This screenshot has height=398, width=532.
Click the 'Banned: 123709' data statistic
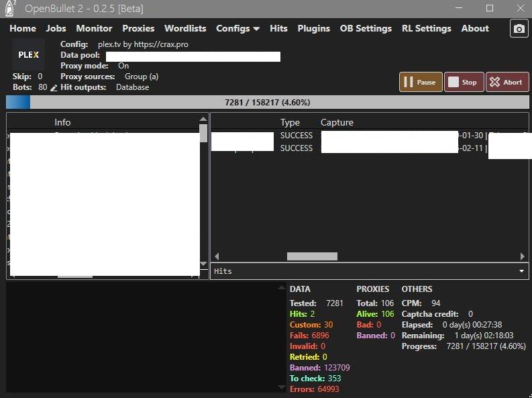319,368
